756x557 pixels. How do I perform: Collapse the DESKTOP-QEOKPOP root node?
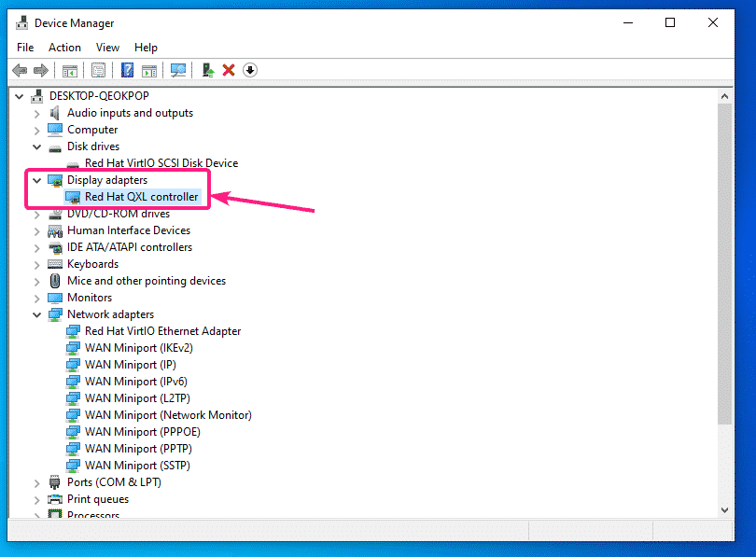(x=20, y=96)
